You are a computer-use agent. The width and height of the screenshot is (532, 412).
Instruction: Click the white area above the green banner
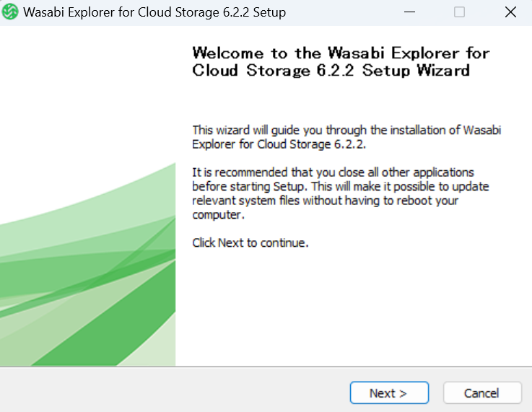click(87, 95)
